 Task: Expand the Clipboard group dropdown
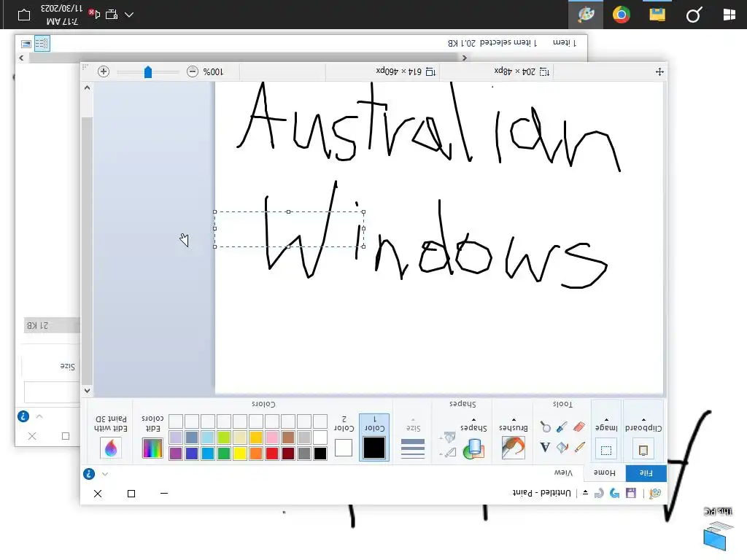[643, 419]
